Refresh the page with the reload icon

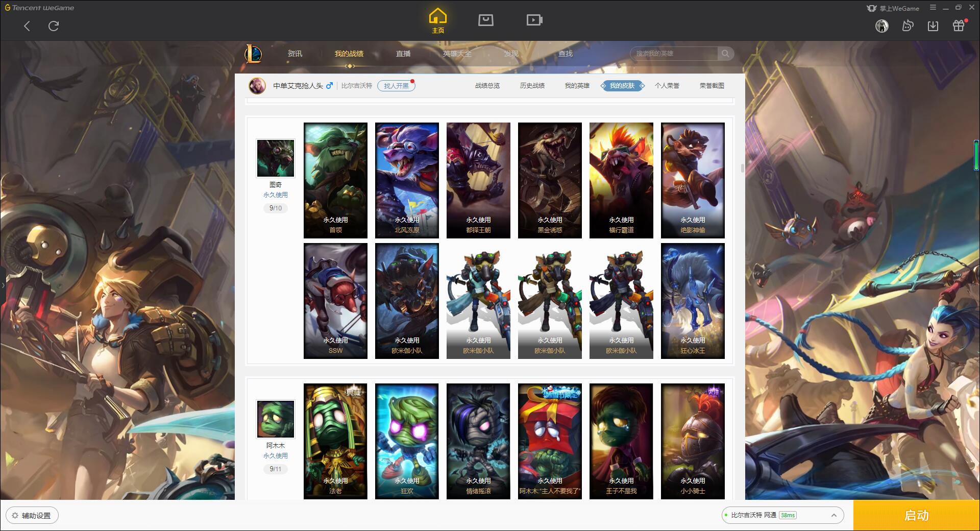(54, 26)
